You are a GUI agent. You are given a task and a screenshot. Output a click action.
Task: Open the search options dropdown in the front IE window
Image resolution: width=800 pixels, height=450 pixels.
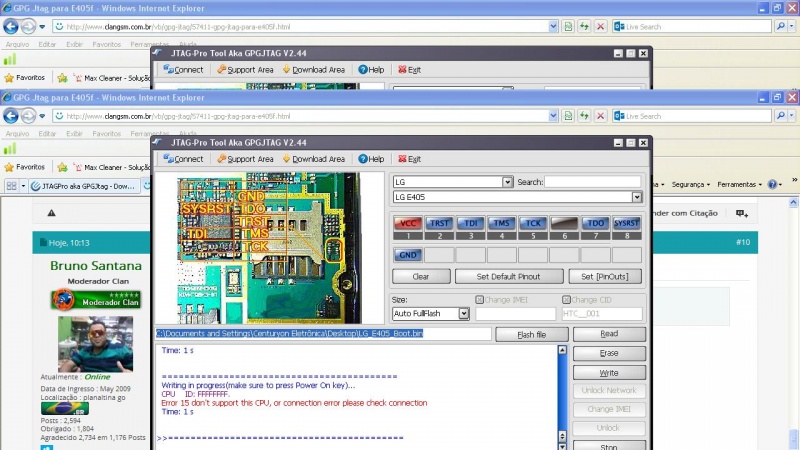(x=792, y=116)
